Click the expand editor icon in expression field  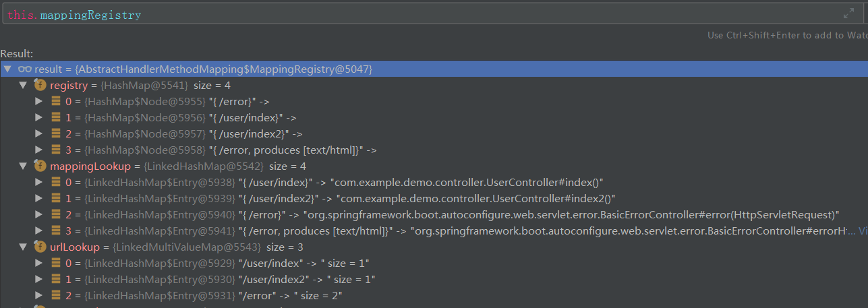(848, 13)
